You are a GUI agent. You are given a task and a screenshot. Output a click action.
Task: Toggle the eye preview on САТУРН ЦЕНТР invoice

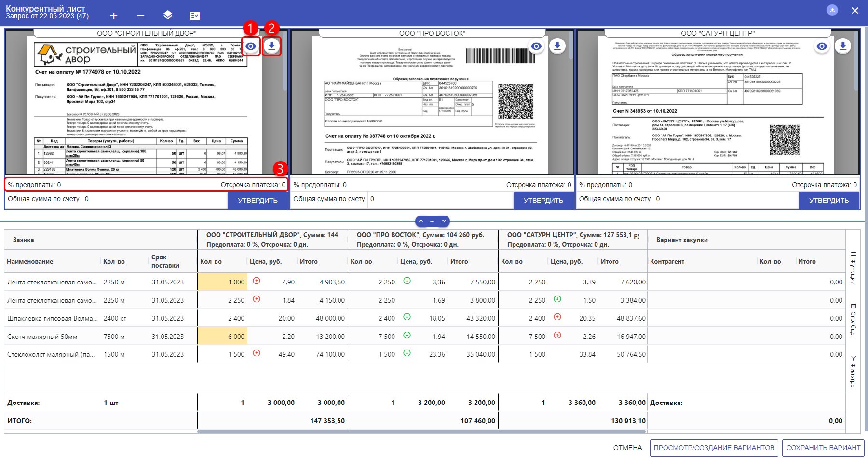(822, 46)
